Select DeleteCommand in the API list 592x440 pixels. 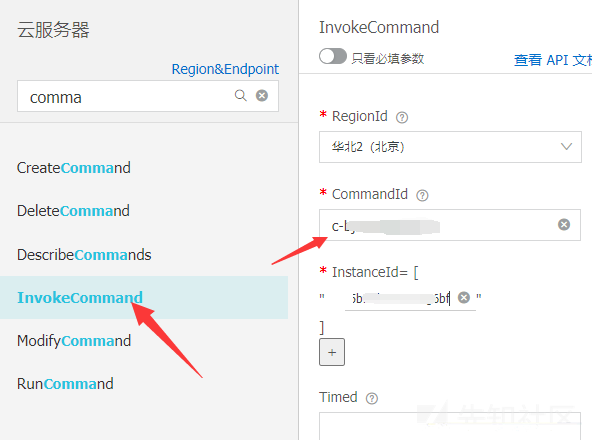tap(73, 211)
